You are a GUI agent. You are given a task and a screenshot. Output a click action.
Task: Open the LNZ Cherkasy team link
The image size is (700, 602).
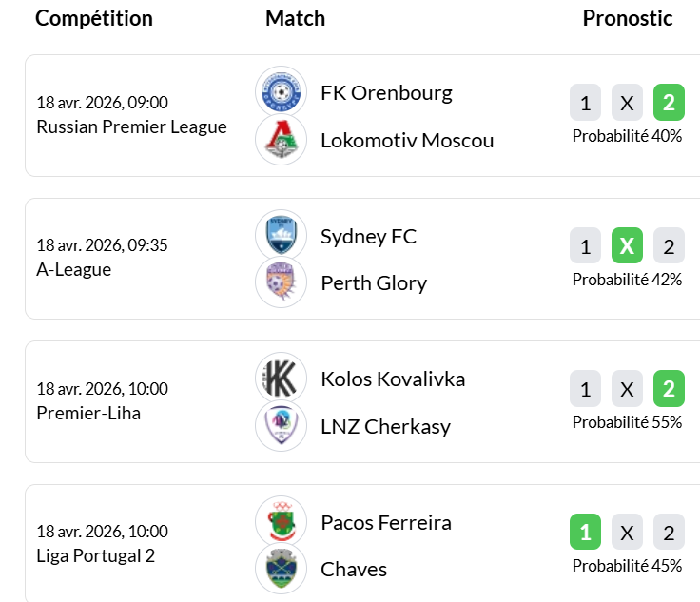click(x=386, y=425)
